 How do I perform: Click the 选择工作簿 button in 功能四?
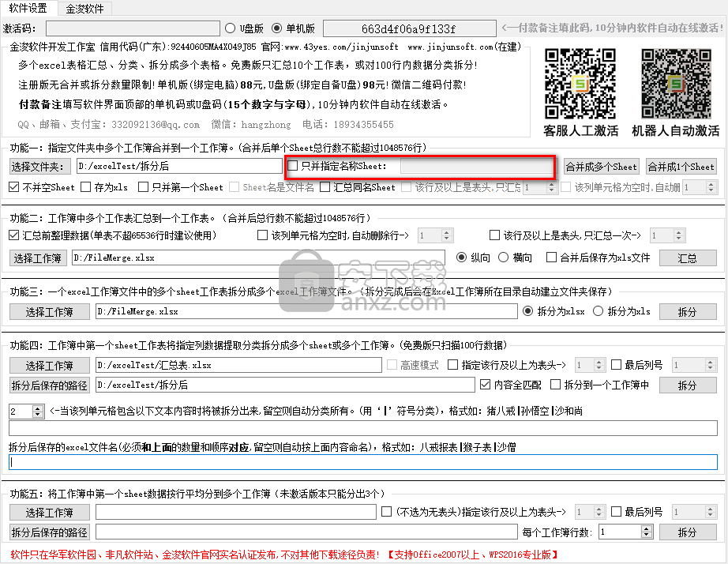click(50, 366)
